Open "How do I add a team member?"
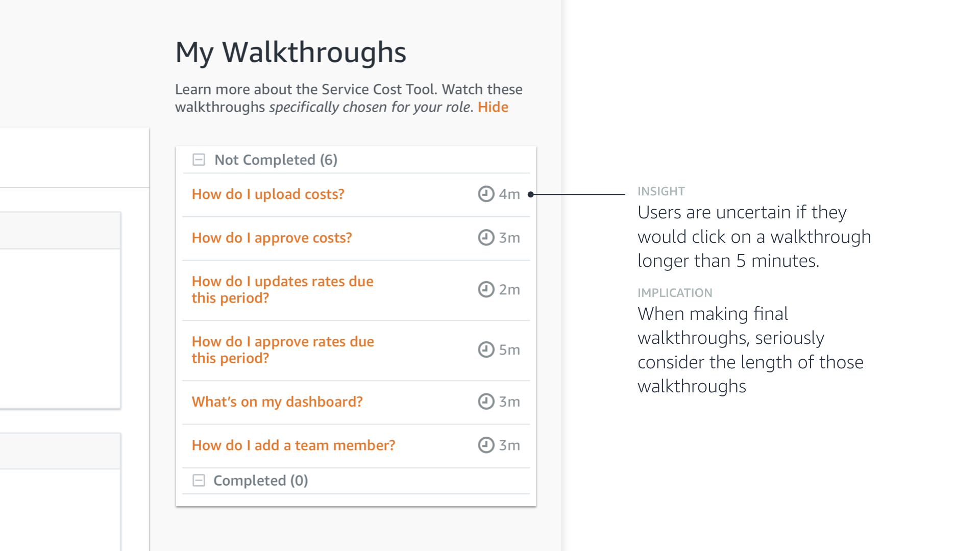Screen dimensions: 980x551 pos(293,445)
